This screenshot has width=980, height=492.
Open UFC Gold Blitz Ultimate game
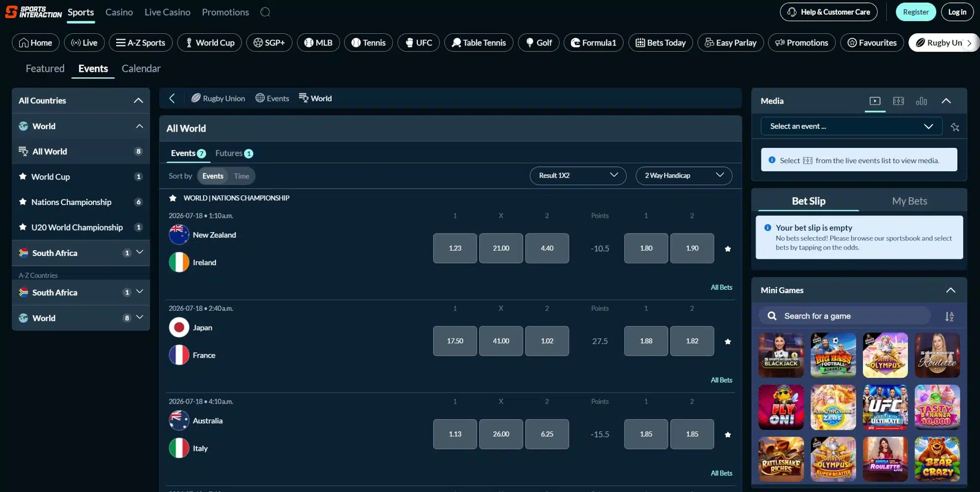coord(885,407)
